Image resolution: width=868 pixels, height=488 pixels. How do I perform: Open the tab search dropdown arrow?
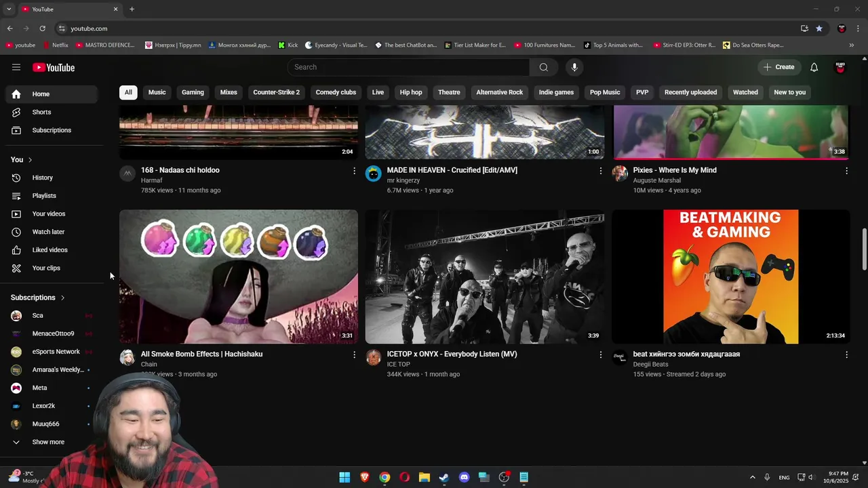[x=9, y=9]
